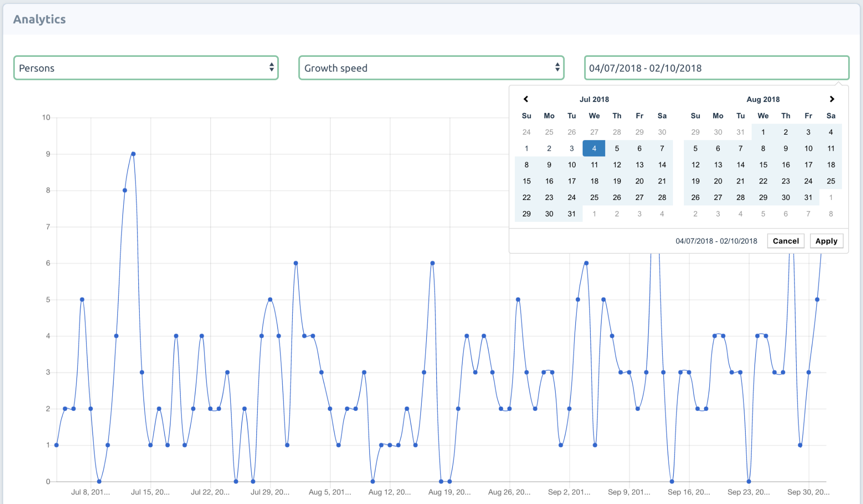This screenshot has height=504, width=863.
Task: Pick August 1 in the calendar
Action: 763,132
